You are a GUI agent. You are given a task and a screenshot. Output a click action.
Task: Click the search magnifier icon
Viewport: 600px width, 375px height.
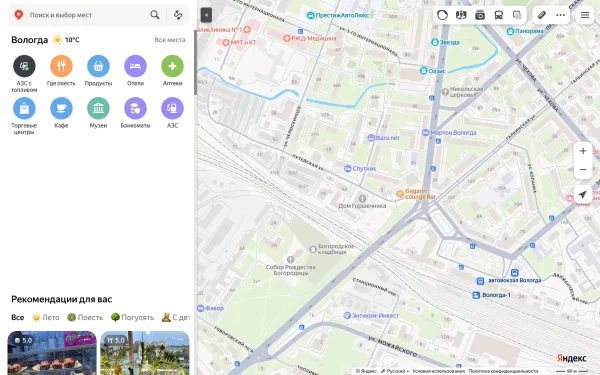coord(155,15)
